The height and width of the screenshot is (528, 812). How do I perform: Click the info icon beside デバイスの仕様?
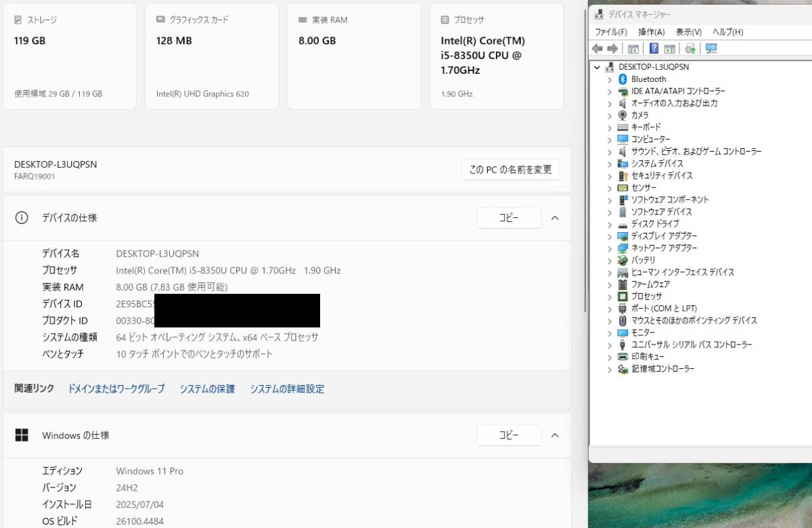tap(22, 218)
